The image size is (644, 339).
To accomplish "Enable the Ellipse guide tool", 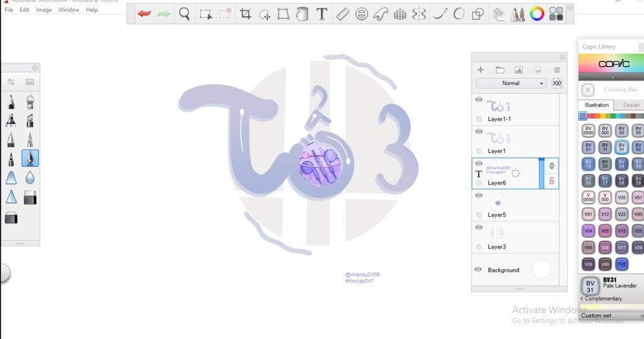I will pos(362,14).
